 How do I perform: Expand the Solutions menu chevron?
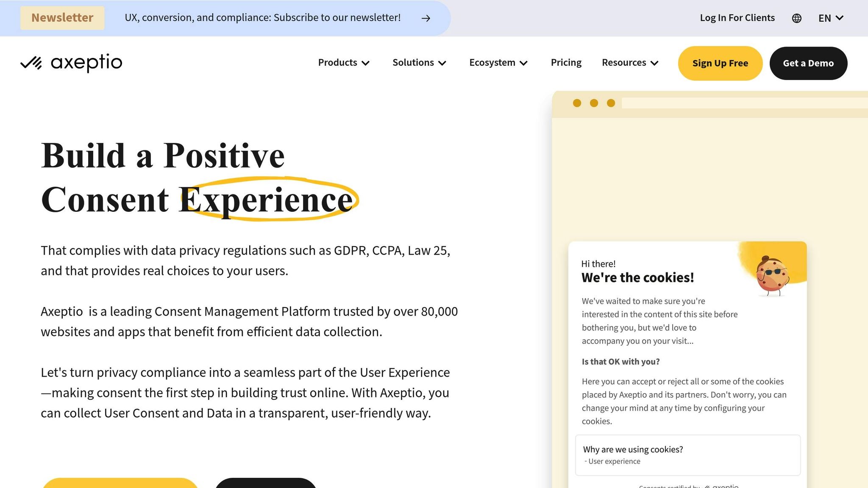pos(442,63)
